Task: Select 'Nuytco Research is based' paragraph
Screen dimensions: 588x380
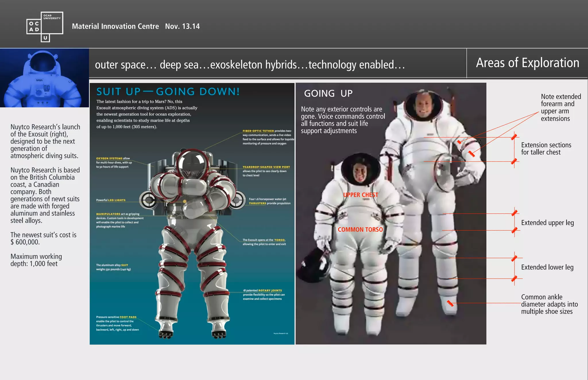Action: click(45, 195)
